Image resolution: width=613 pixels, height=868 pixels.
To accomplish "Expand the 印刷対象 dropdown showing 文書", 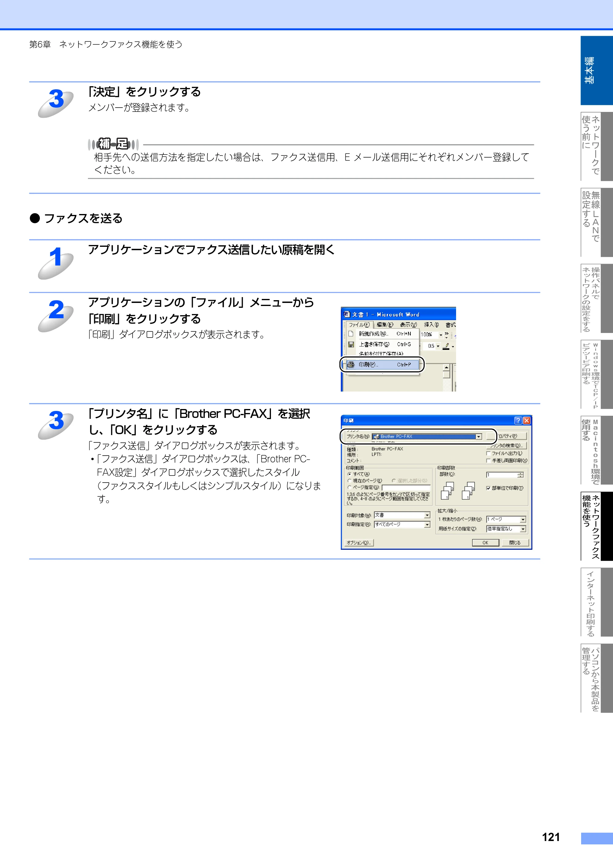I will (x=427, y=515).
